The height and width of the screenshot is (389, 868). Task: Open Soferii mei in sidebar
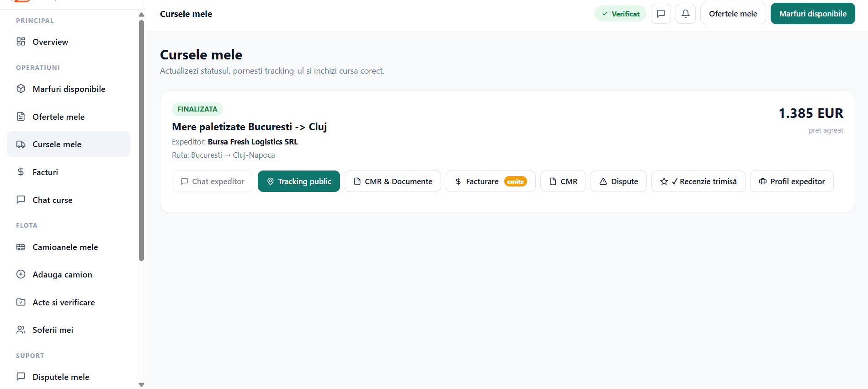pyautogui.click(x=69, y=330)
